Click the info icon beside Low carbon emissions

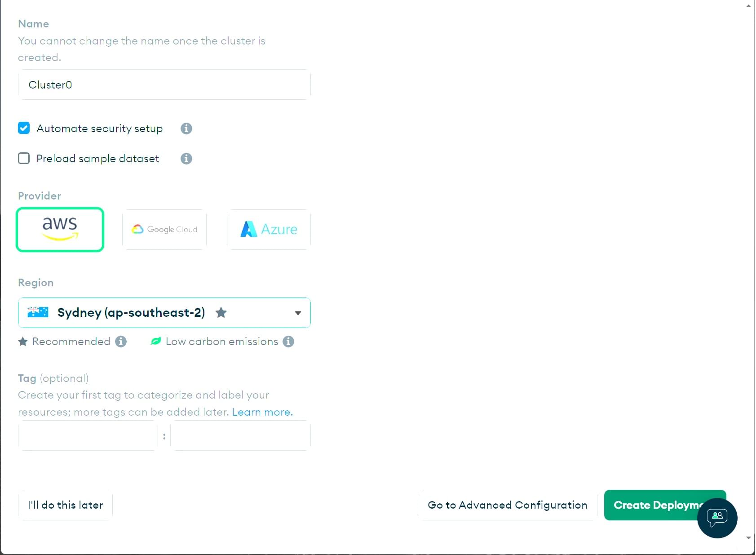[289, 342]
